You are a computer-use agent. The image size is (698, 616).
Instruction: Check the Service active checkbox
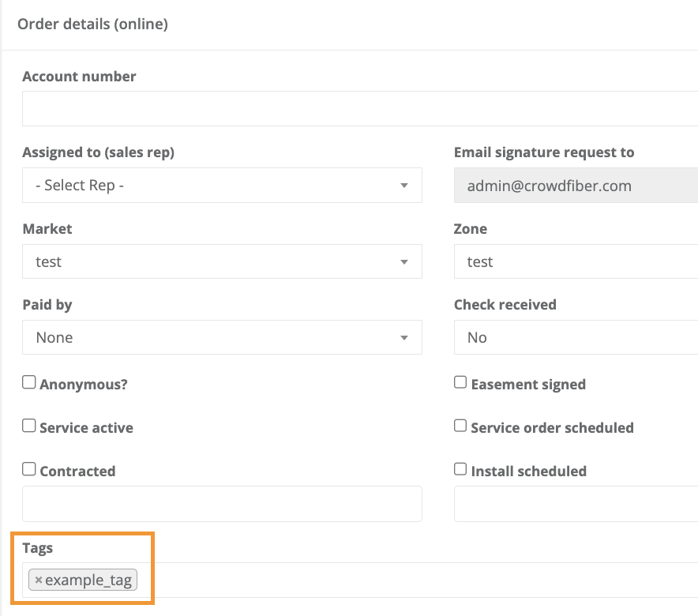[x=28, y=425]
